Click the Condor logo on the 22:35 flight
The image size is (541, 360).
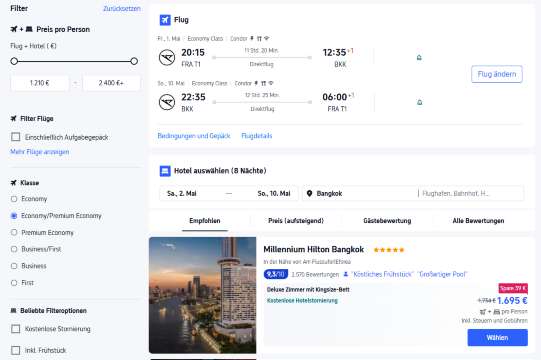click(167, 102)
